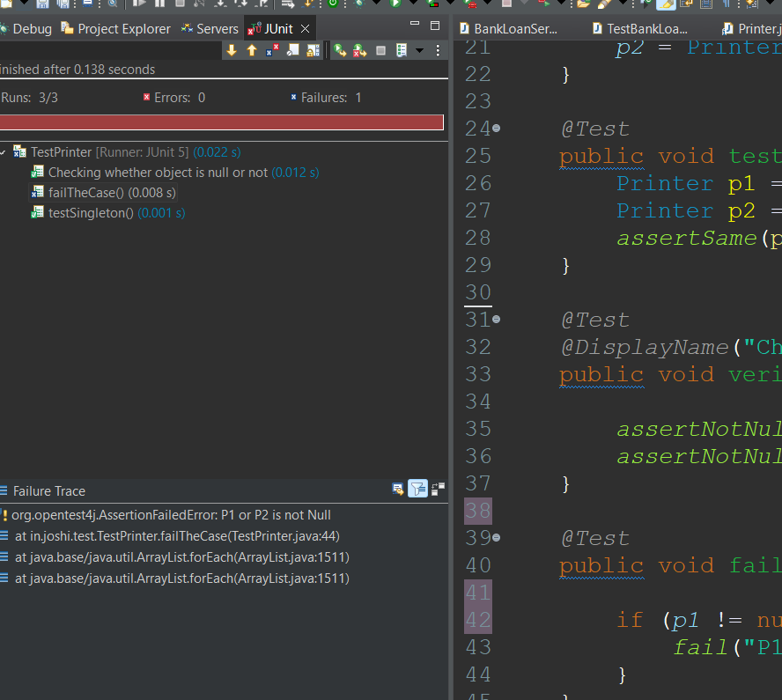This screenshot has width=782, height=700.
Task: Click the Step Over toolbar icon
Action: pyautogui.click(x=241, y=3)
